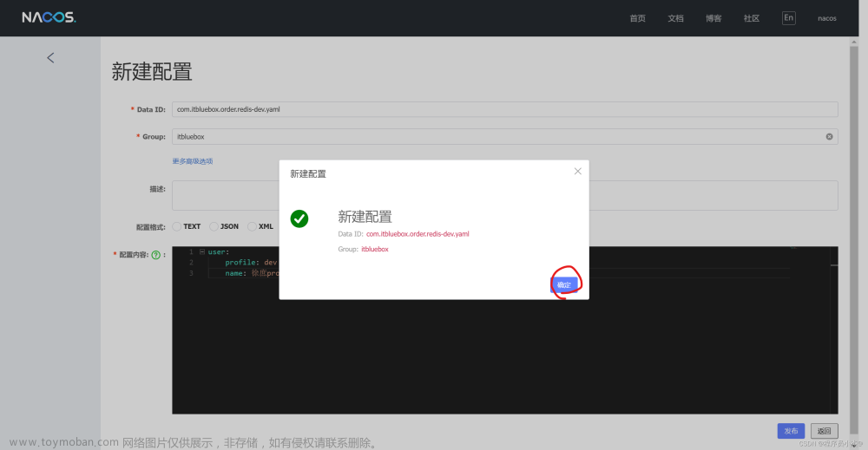Close the 新建配置 dialog with X
The height and width of the screenshot is (450, 868).
pyautogui.click(x=577, y=172)
